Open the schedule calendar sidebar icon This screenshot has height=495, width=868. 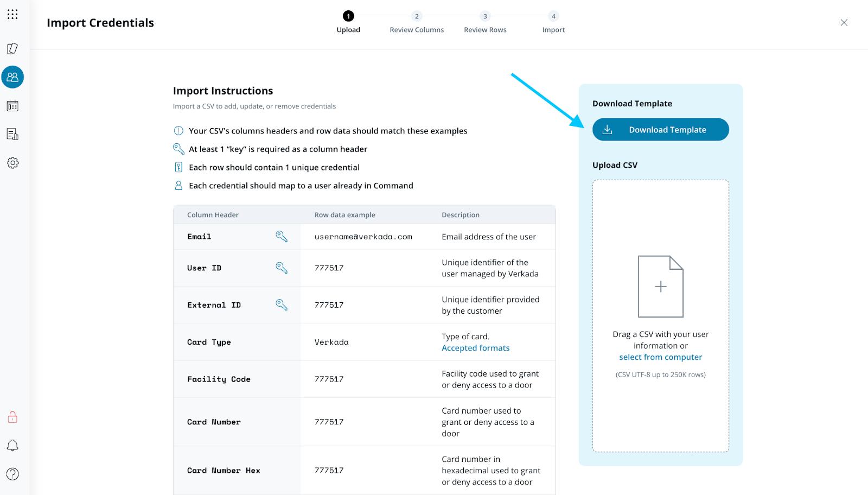(x=12, y=106)
